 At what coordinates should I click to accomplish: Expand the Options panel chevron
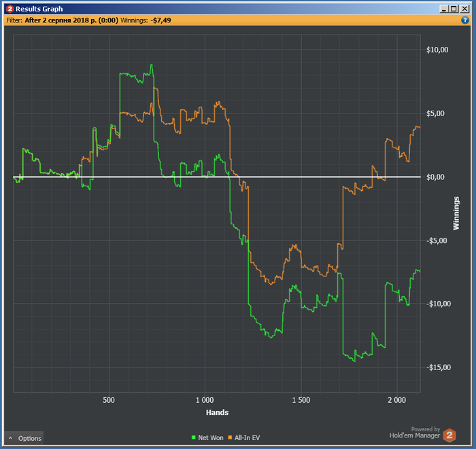(x=10, y=438)
